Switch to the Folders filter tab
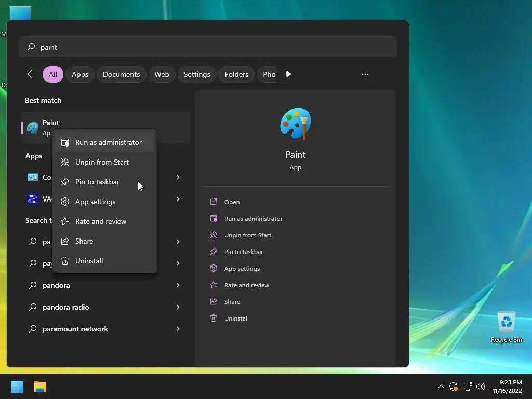The image size is (532, 399). (236, 74)
